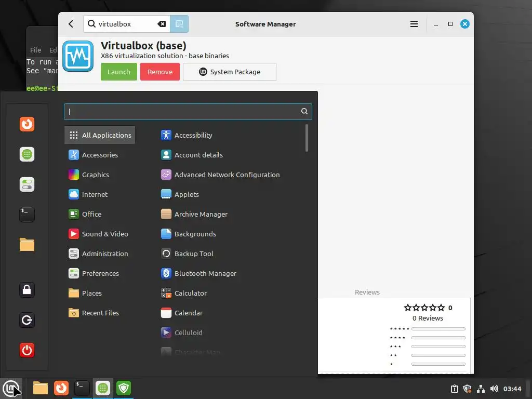This screenshot has width=532, height=399.
Task: Switch to the Terminal window on the panel
Action: tap(82, 388)
